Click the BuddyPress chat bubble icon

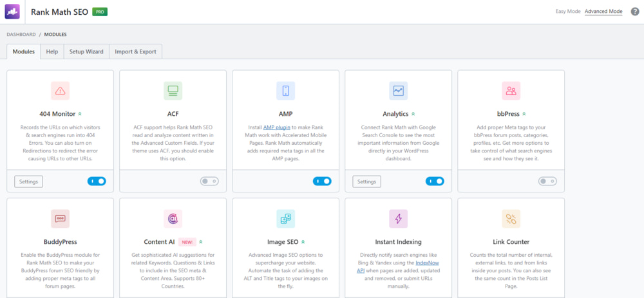coord(61,219)
